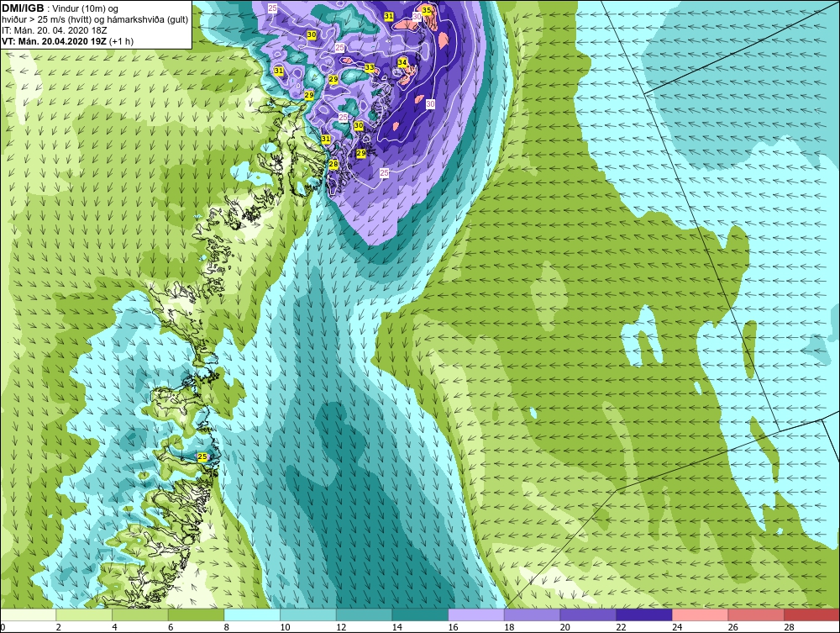Image resolution: width=840 pixels, height=633 pixels.
Task: Pick the 20–22 m/s legend color swatch
Action: [588, 615]
